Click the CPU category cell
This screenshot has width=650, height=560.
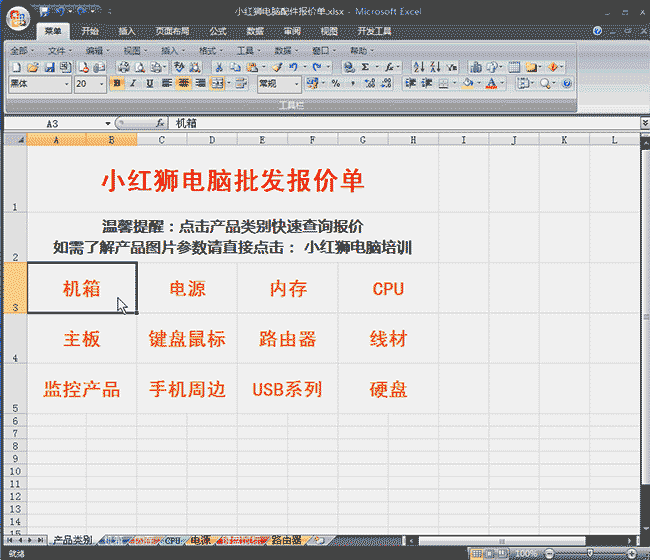388,288
